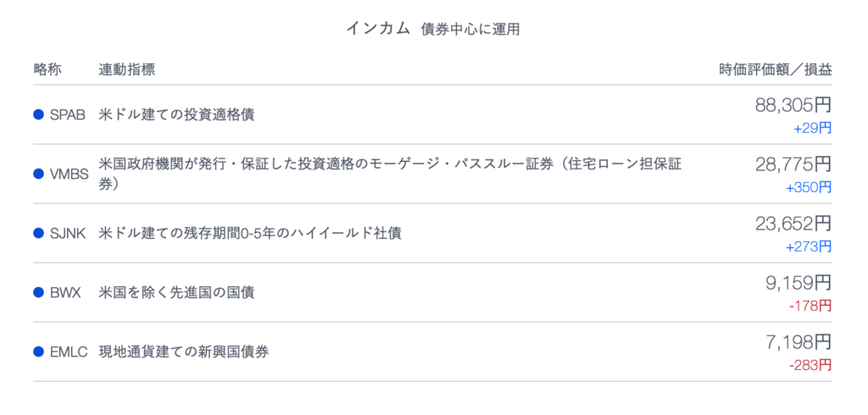Click the 23,652円 valuation for SJNK
This screenshot has width=868, height=415.
[793, 224]
